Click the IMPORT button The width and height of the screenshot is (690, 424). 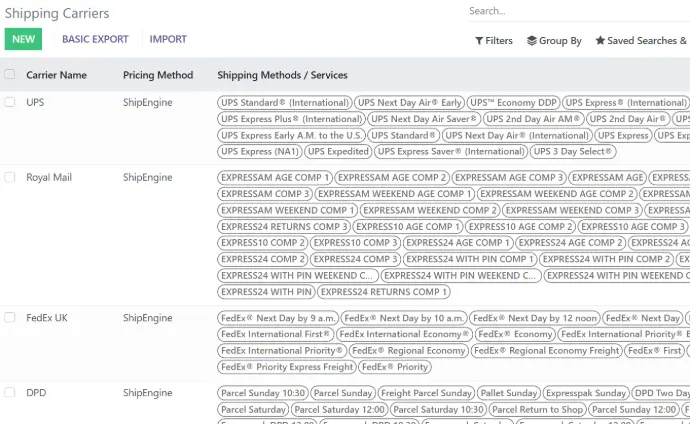coord(168,39)
